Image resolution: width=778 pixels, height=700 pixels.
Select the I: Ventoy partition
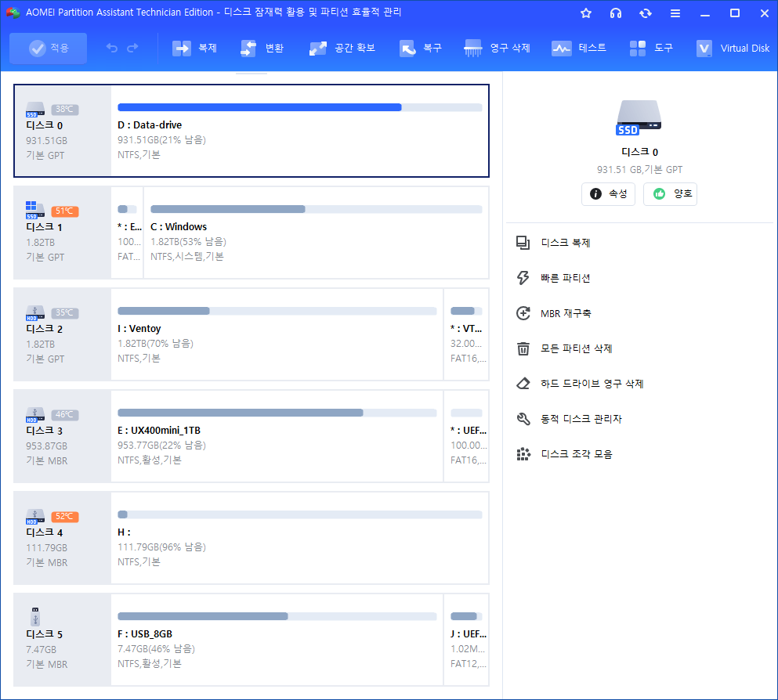[x=277, y=334]
